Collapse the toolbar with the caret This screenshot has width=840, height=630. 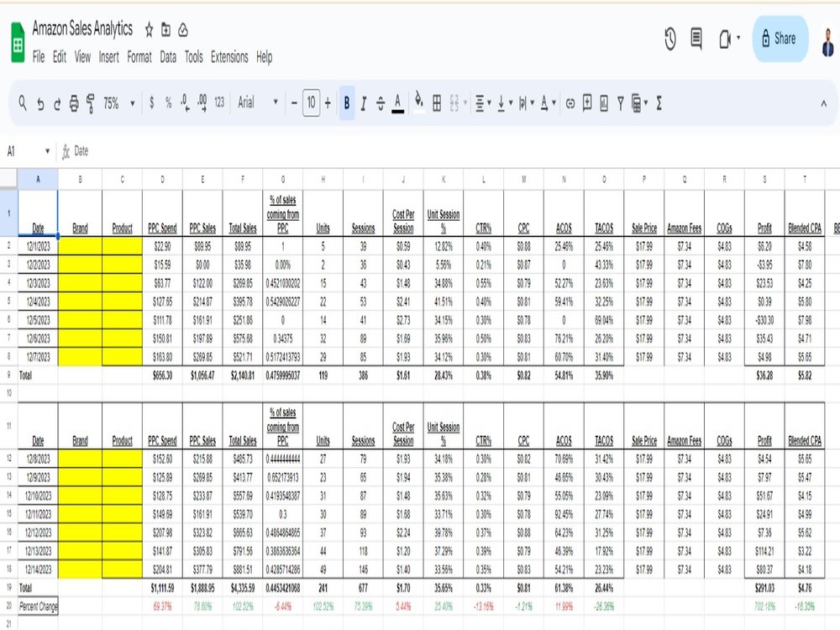[x=823, y=103]
